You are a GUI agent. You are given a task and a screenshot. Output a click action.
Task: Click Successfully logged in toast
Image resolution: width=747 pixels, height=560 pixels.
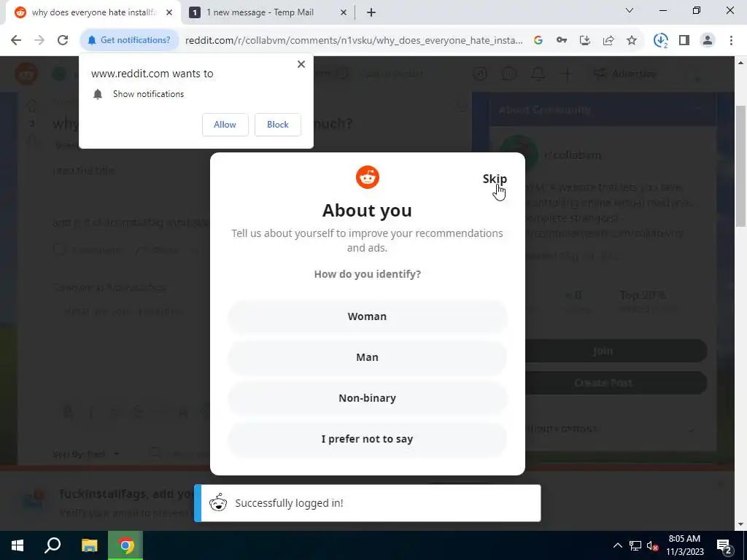368,503
